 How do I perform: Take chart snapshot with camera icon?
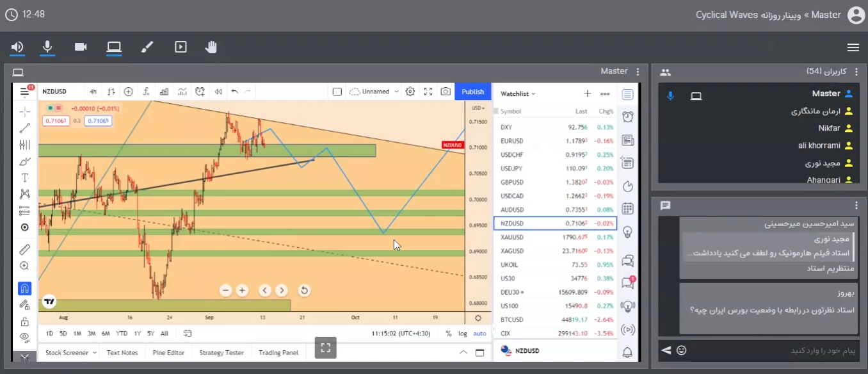point(446,92)
